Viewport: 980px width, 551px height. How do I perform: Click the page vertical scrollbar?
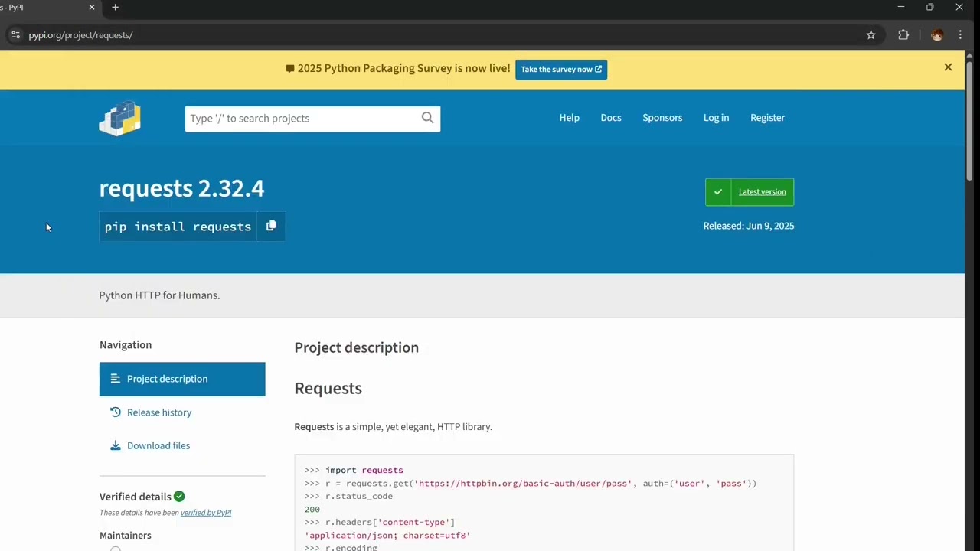pyautogui.click(x=969, y=122)
